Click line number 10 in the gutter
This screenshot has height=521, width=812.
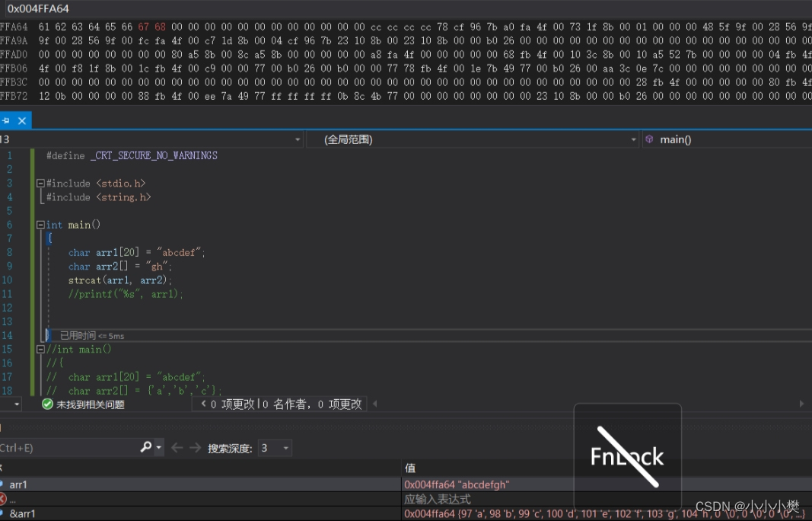(7, 280)
